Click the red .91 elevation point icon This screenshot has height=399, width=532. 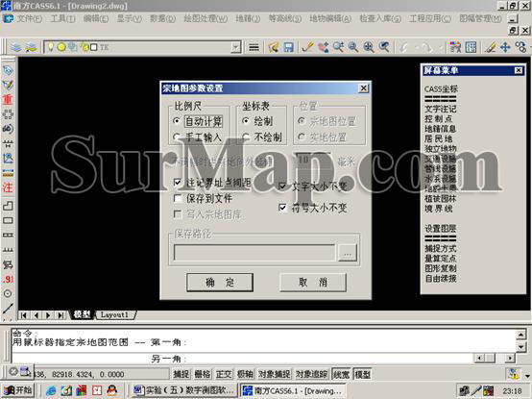[x=8, y=279]
